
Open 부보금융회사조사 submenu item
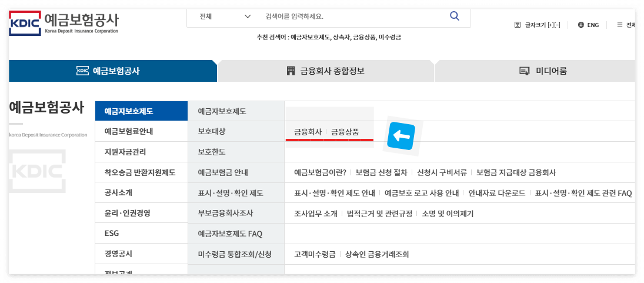[x=236, y=213]
